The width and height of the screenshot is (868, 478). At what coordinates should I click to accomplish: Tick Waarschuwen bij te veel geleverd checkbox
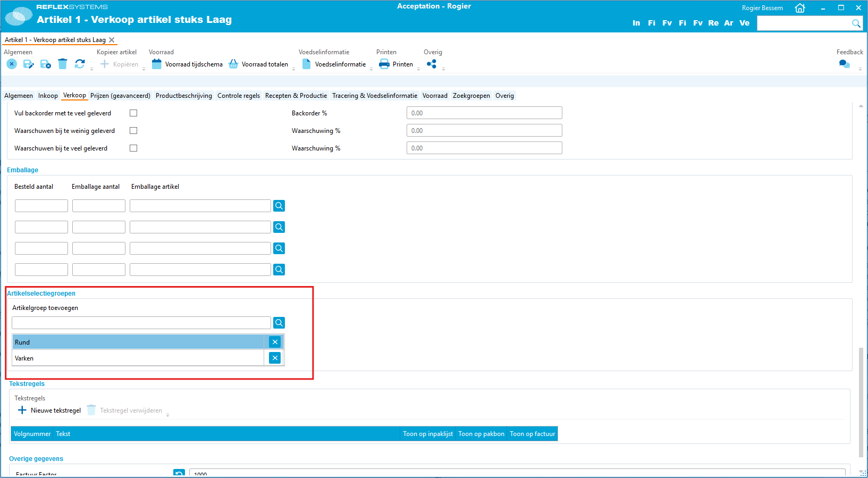pyautogui.click(x=133, y=148)
